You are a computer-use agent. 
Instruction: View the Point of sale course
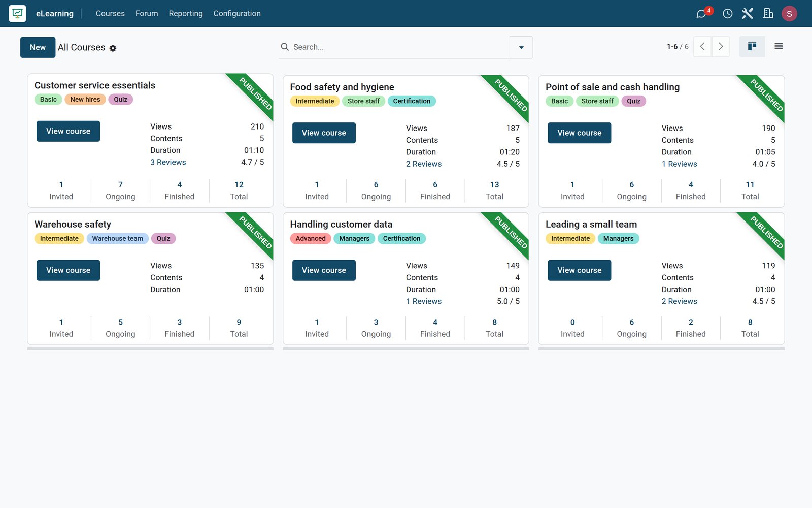click(580, 133)
